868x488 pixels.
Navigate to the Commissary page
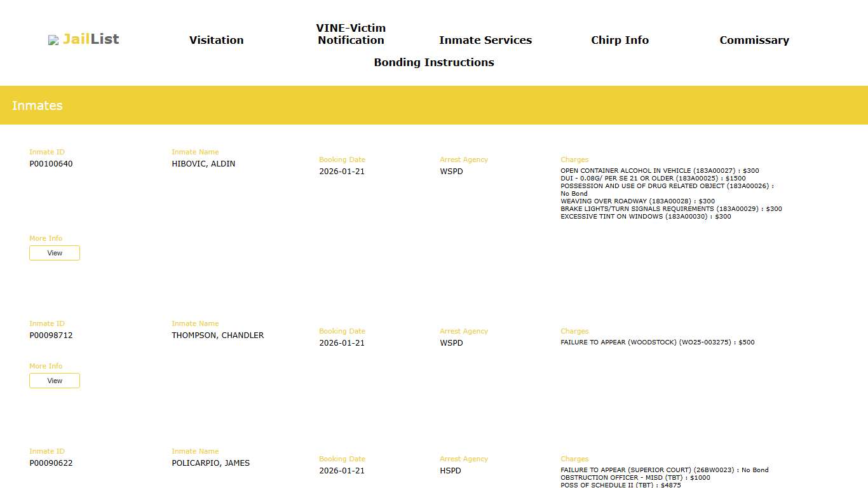(x=754, y=40)
